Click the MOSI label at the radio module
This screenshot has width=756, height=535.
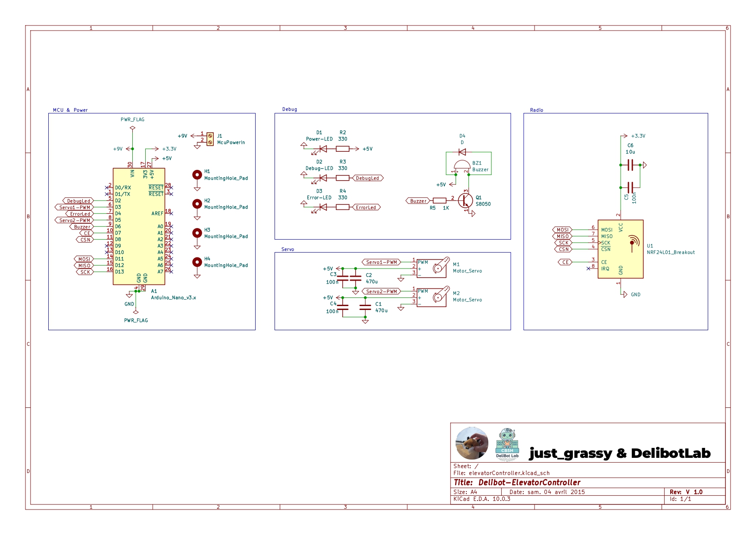coord(562,230)
